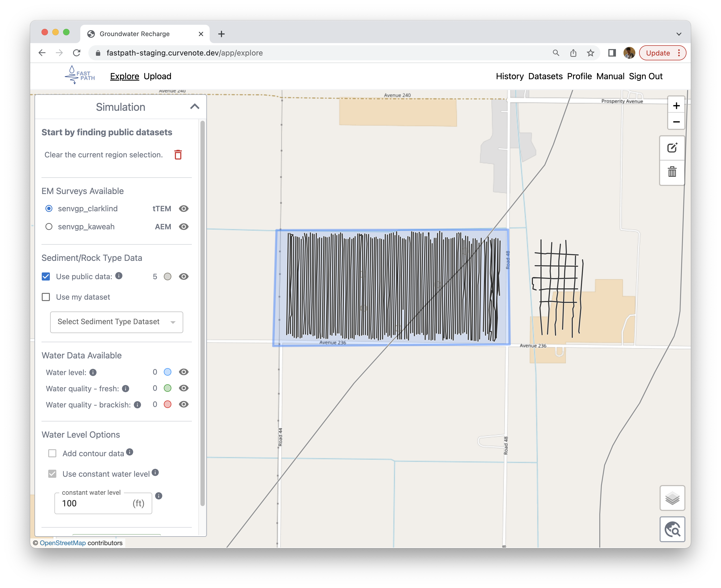Viewport: 721px width, 588px height.
Task: Toggle visibility of water level data
Action: click(x=183, y=372)
